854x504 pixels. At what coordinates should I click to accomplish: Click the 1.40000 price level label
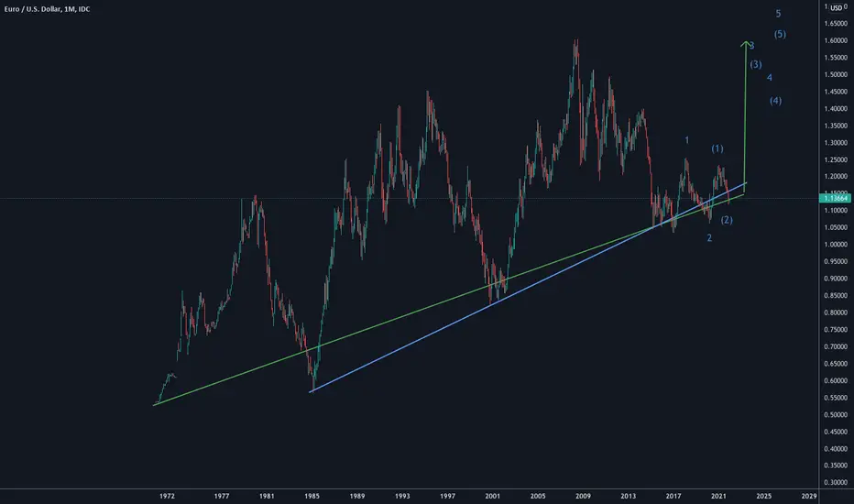pos(836,109)
